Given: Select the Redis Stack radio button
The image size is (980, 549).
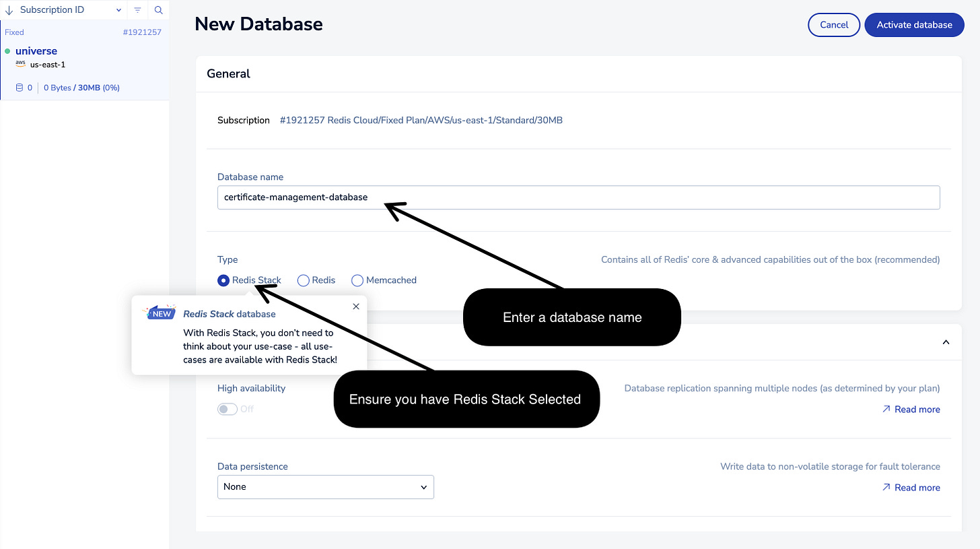Looking at the screenshot, I should click(x=223, y=280).
